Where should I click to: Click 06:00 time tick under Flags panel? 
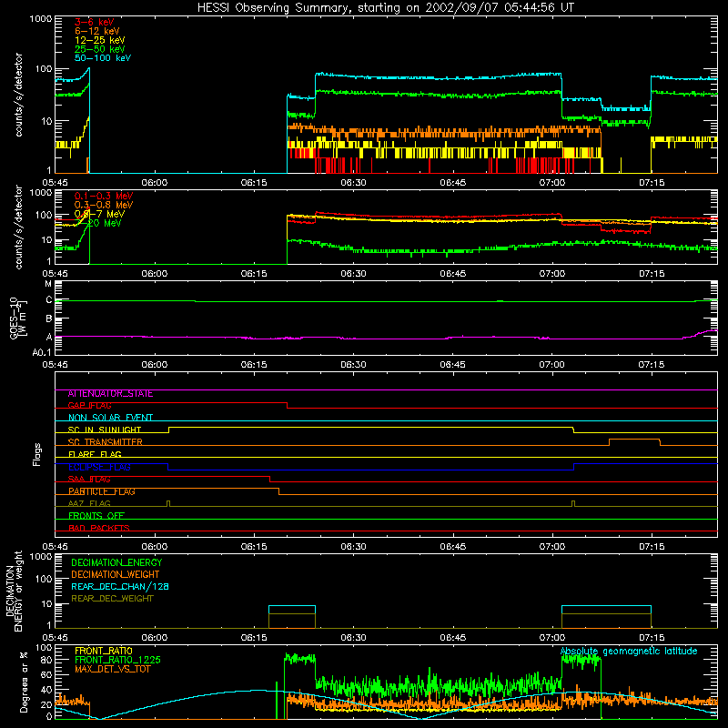point(155,547)
